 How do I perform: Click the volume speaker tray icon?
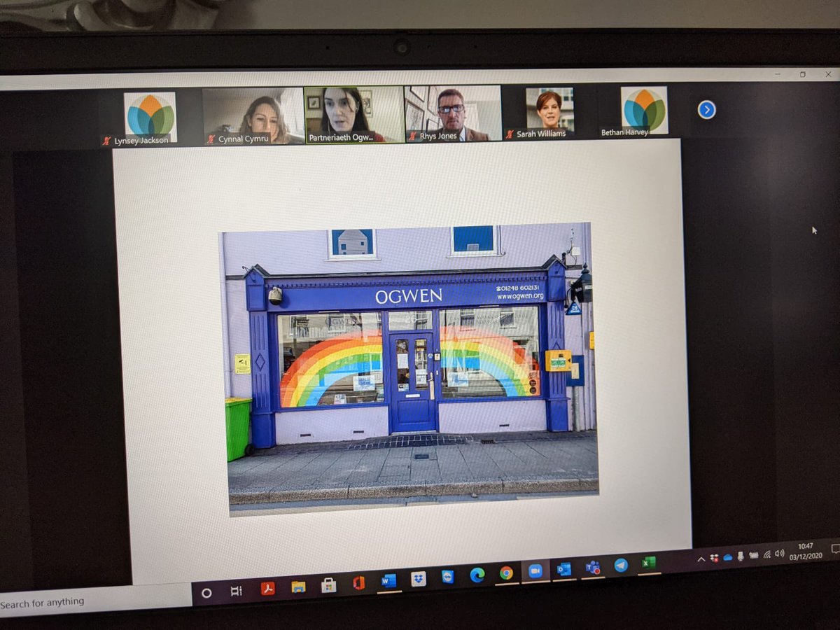point(779,553)
